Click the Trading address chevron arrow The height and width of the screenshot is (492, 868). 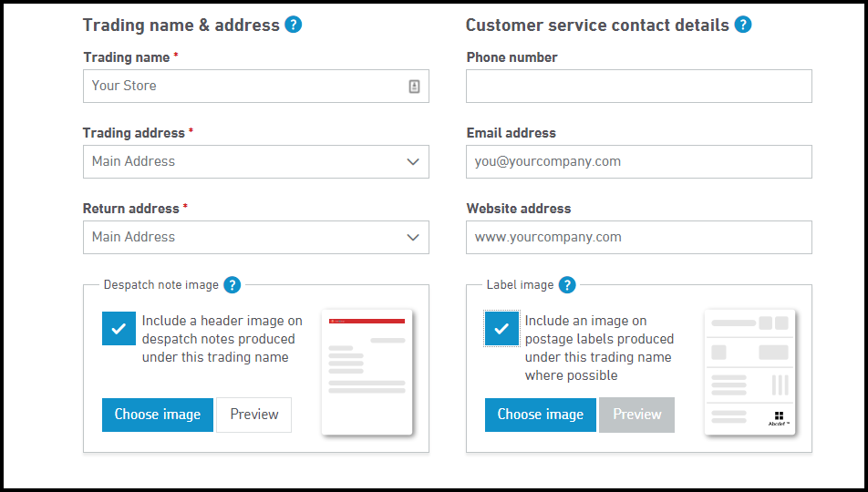coord(413,161)
